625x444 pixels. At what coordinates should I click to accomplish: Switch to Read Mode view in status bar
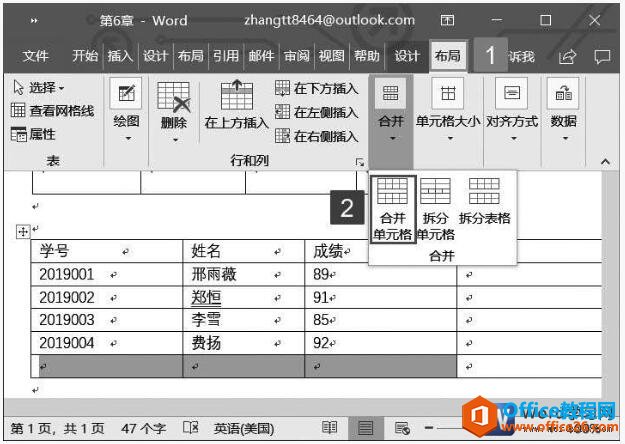pos(330,428)
